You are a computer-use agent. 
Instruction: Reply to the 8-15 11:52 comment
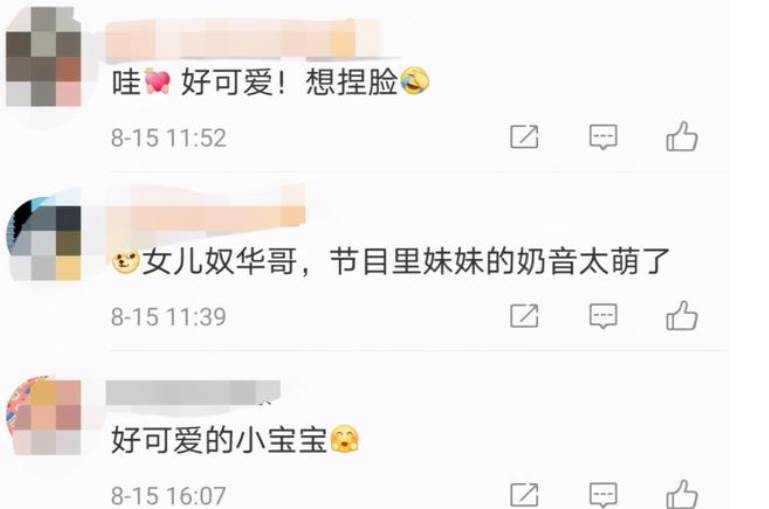pyautogui.click(x=603, y=137)
